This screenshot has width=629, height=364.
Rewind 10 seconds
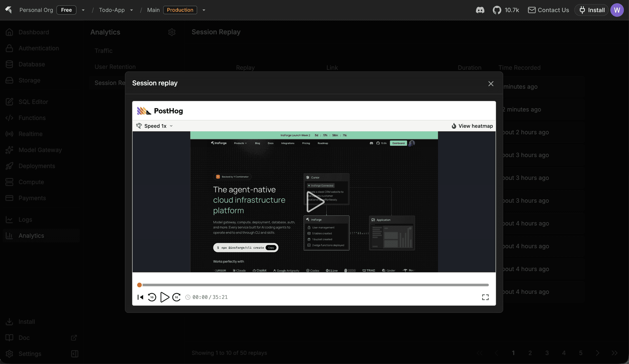(152, 297)
